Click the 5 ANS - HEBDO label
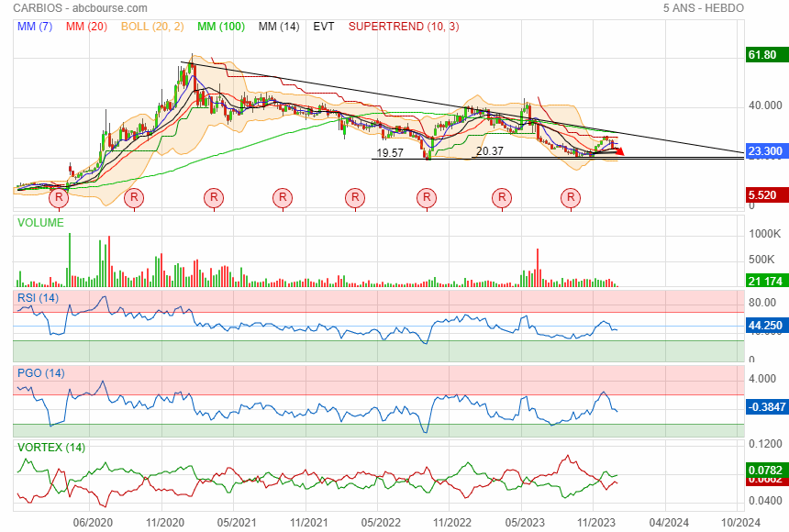789x532 pixels. click(704, 8)
